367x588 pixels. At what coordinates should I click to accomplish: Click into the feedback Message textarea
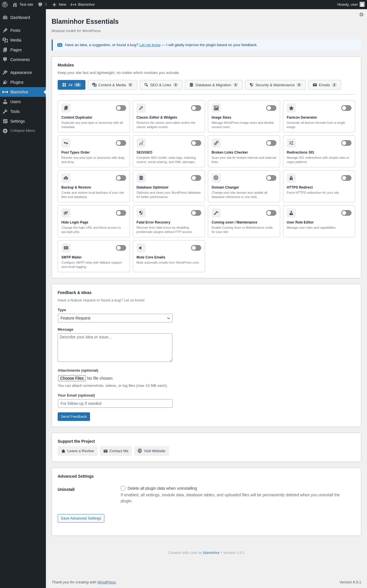[115, 347]
